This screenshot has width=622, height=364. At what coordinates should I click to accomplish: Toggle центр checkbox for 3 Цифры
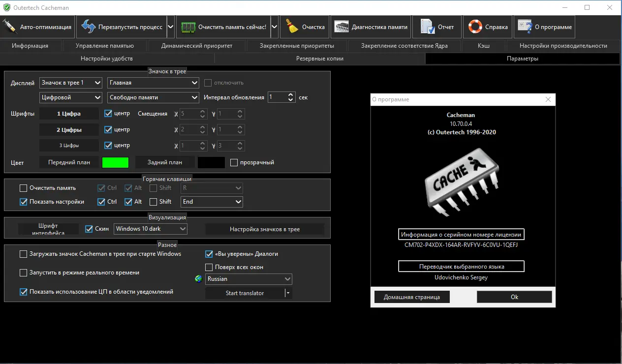coord(108,146)
